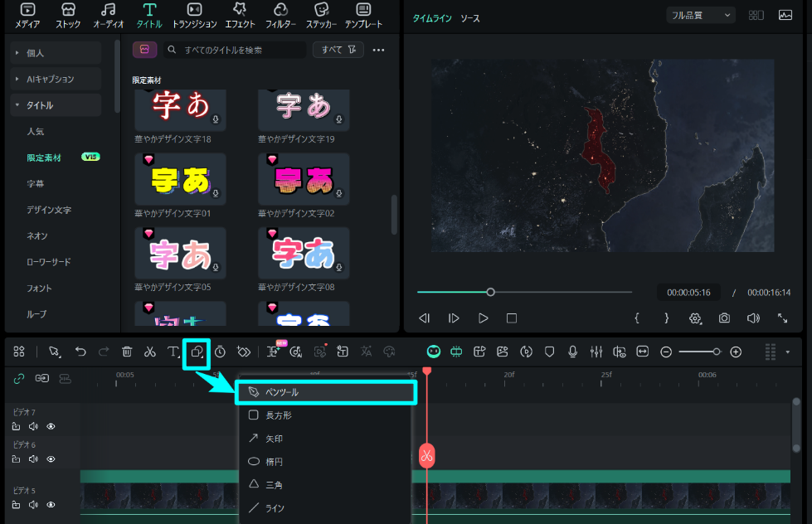Click the shield marker icon in timeline toolbar
Screen dimensions: 812x524
(549, 352)
